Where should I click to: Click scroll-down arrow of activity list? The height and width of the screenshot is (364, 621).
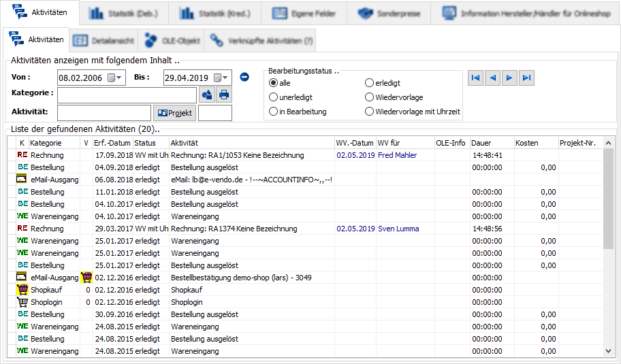[x=608, y=351]
